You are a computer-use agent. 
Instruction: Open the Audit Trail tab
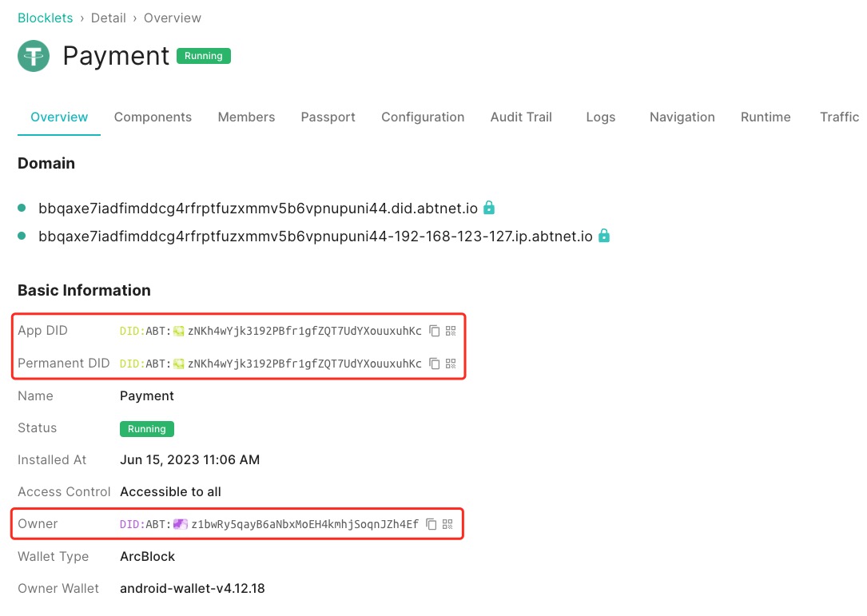521,117
